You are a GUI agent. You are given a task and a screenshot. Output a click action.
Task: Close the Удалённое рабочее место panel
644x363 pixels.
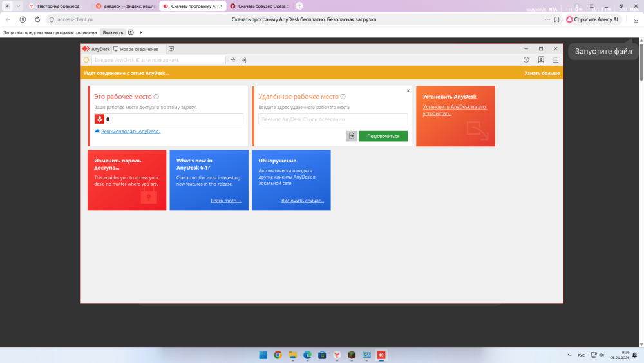click(x=408, y=91)
